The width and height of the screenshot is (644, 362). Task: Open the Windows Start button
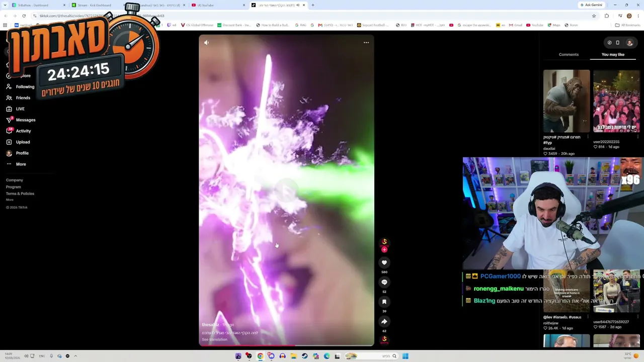[x=405, y=356]
